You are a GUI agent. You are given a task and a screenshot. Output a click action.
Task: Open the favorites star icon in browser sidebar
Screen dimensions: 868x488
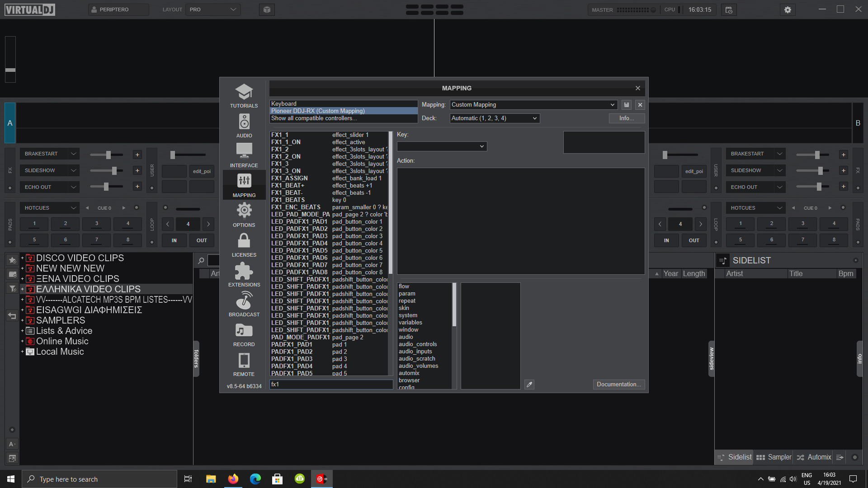(x=12, y=260)
